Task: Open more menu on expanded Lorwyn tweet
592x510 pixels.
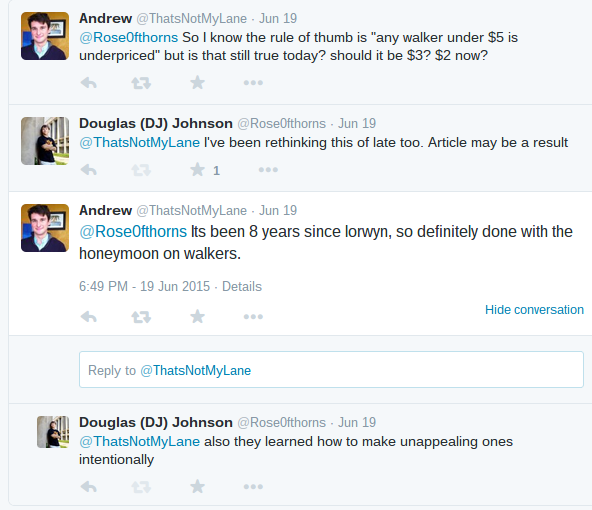Action: (253, 317)
